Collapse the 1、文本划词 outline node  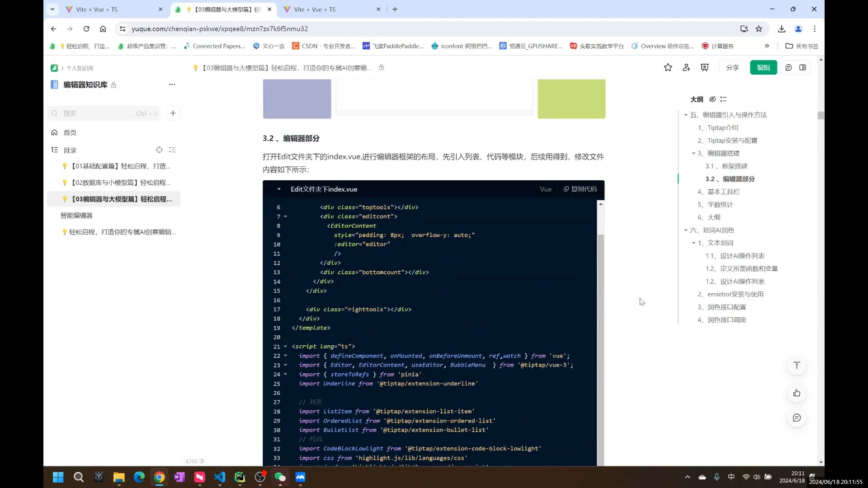(x=693, y=243)
